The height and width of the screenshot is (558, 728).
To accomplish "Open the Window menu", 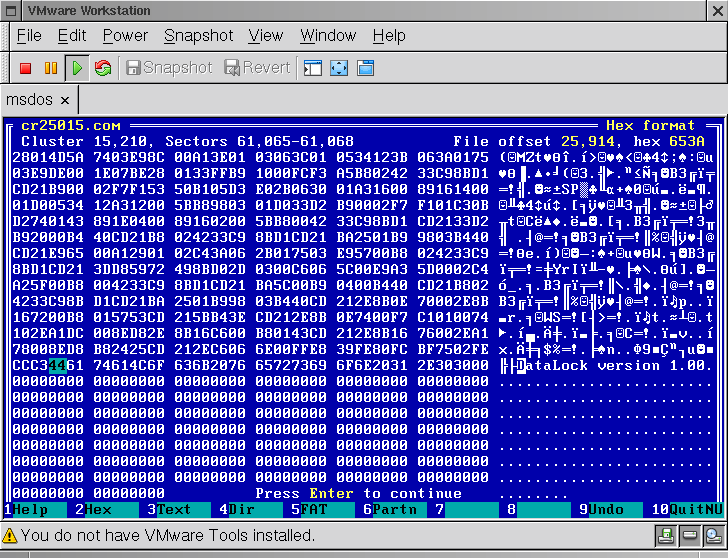I will [328, 36].
